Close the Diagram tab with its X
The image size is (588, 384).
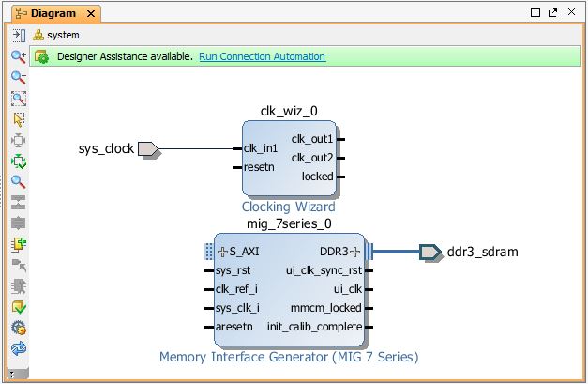click(x=91, y=14)
